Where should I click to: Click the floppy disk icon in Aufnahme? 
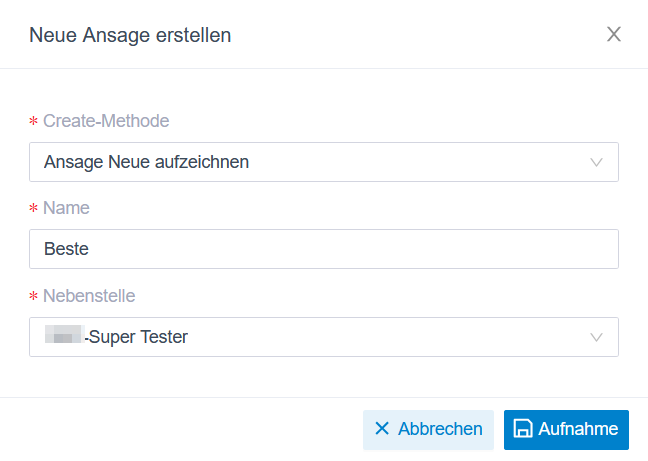coord(522,429)
